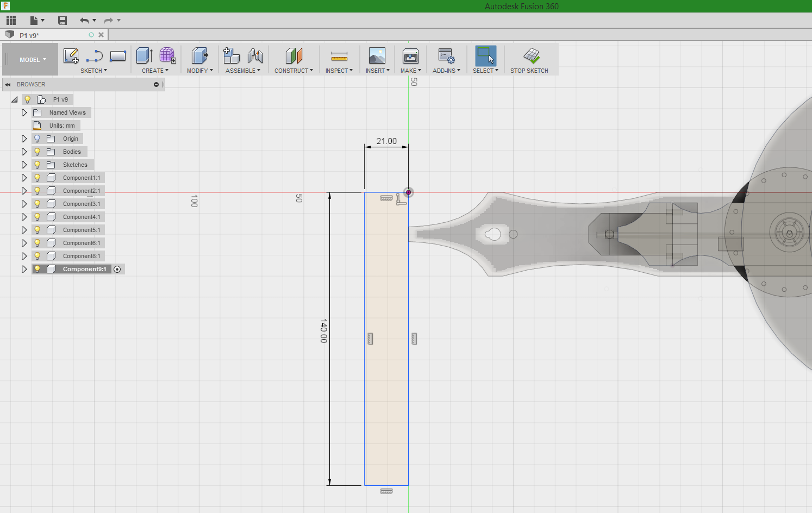Expand Component6:1 tree node
Viewport: 812px width, 513px height.
click(24, 243)
